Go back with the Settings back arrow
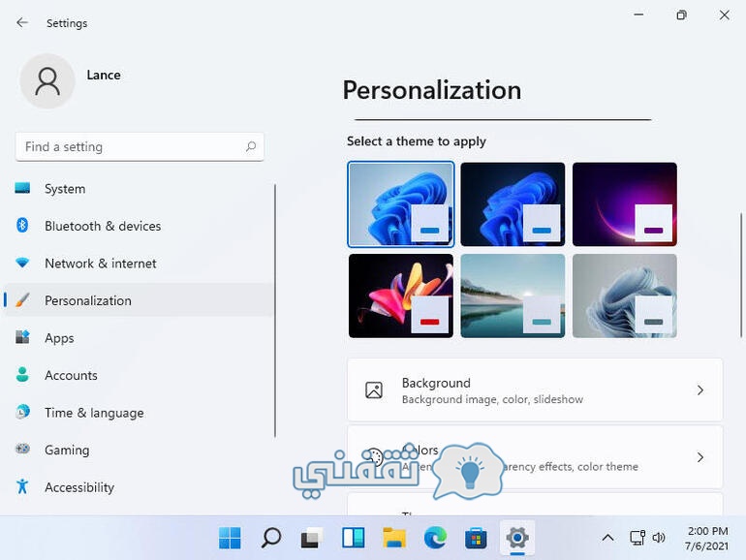 (x=22, y=22)
